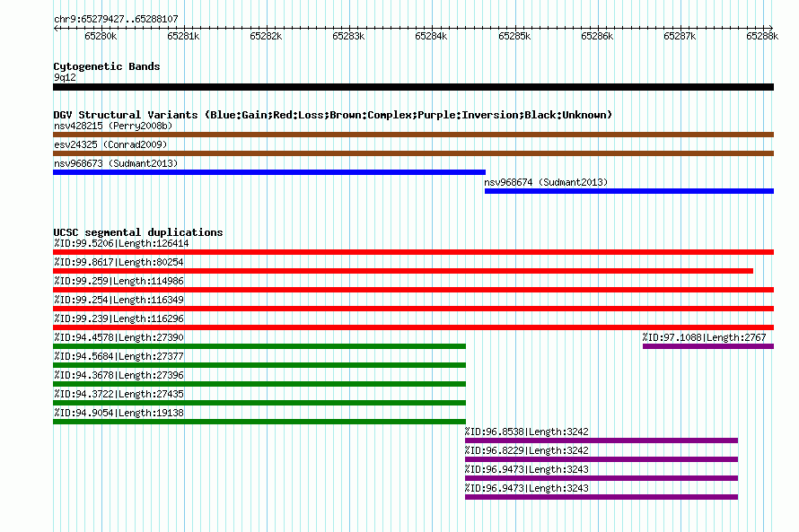The height and width of the screenshot is (532, 799).
Task: Click the %ID:99.8617|Length:80254 label
Action: (119, 262)
